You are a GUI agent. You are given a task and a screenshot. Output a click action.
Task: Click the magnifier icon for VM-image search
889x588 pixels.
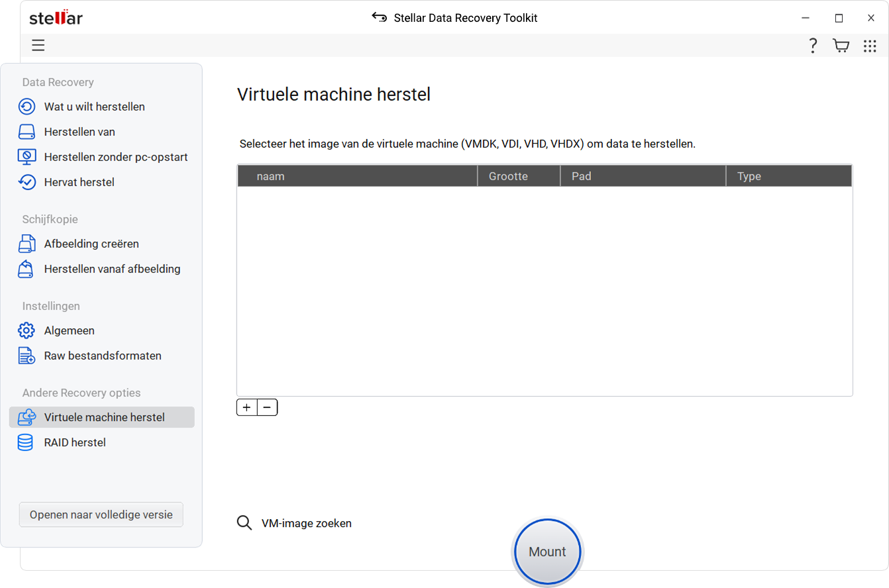tap(244, 523)
